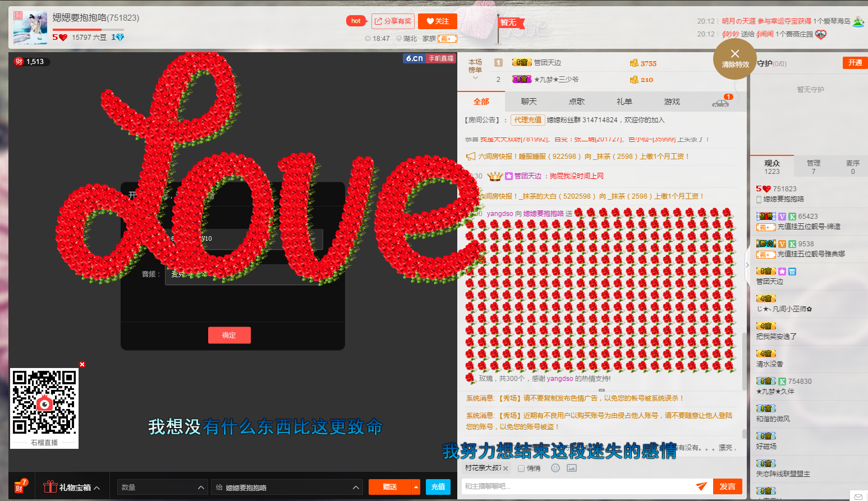Click the 开通 guard activation button
The height and width of the screenshot is (501, 868).
point(855,63)
